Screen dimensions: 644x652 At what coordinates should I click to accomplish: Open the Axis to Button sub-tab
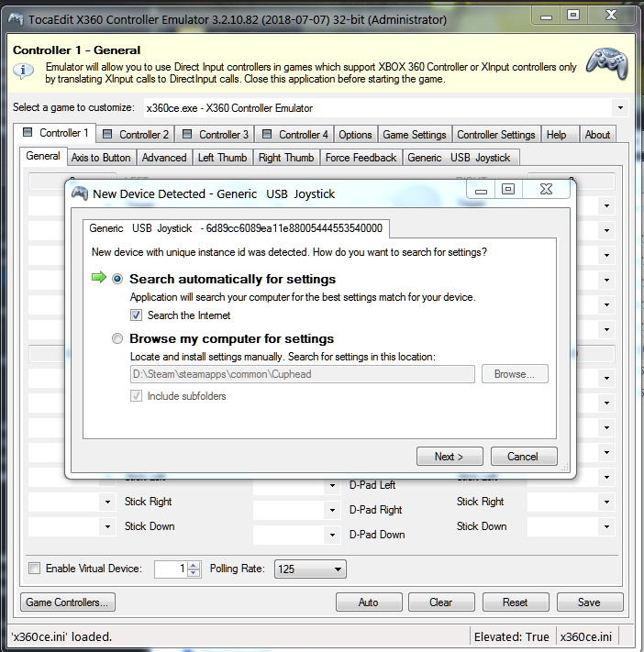(x=101, y=158)
